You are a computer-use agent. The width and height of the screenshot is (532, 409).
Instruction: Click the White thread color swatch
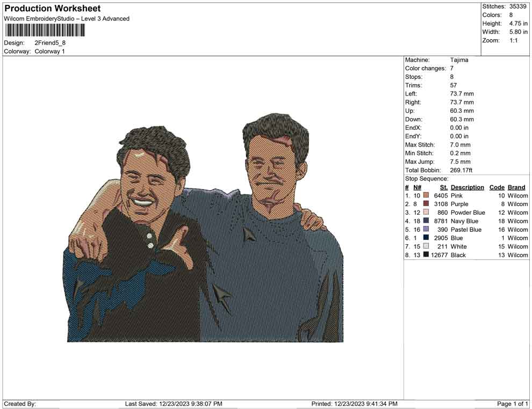(x=426, y=246)
